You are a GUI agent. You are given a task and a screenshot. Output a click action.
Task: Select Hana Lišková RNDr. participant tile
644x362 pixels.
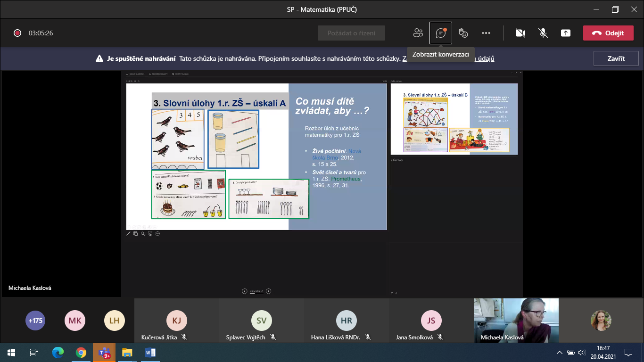pos(347,321)
